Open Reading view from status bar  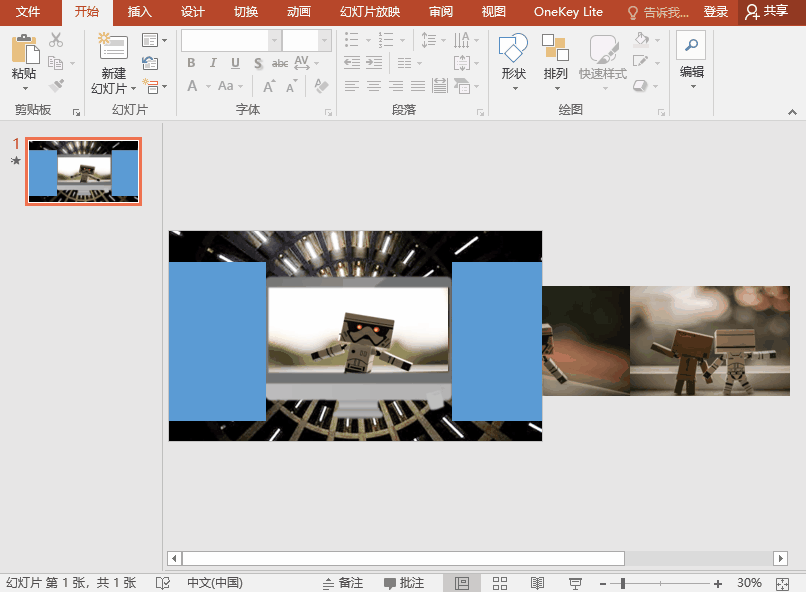point(537,583)
